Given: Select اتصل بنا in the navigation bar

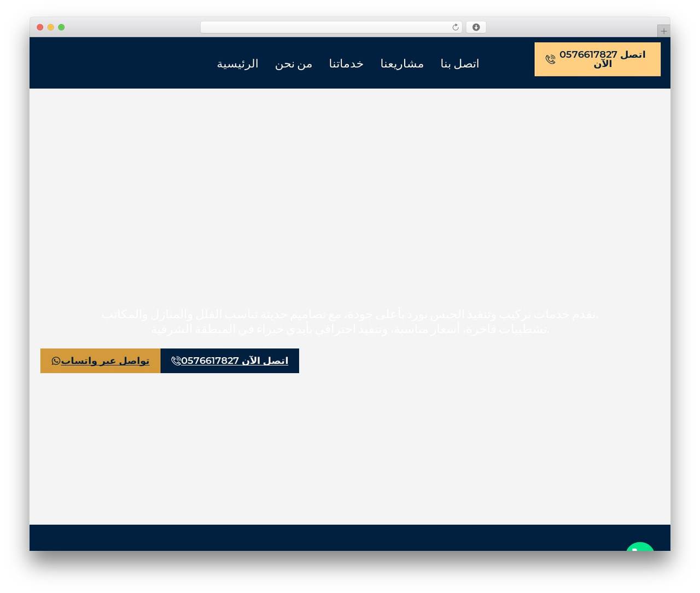Looking at the screenshot, I should (460, 63).
